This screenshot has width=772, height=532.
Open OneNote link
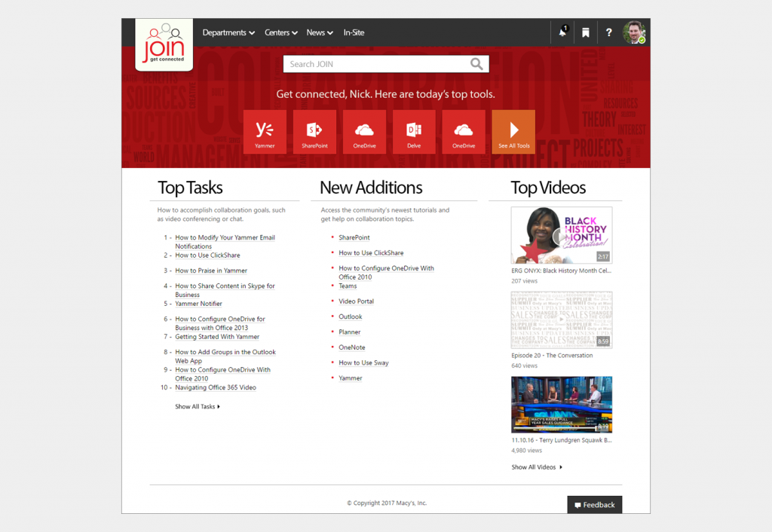coord(352,347)
